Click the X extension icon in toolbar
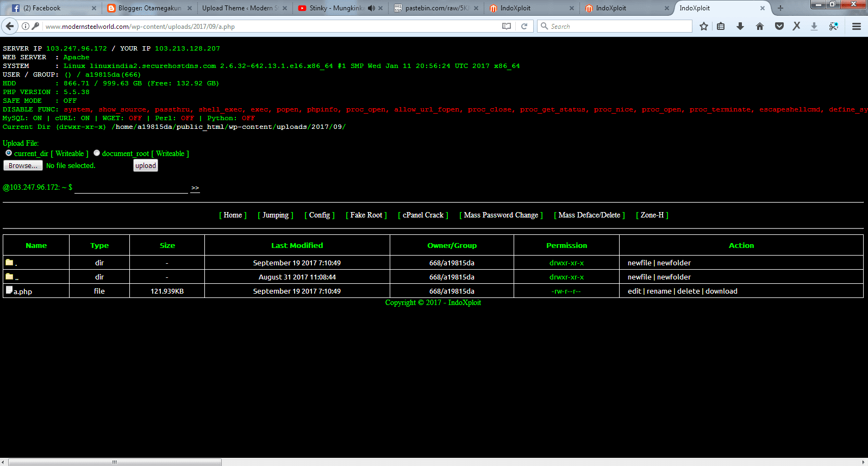This screenshot has width=868, height=466. pos(796,26)
